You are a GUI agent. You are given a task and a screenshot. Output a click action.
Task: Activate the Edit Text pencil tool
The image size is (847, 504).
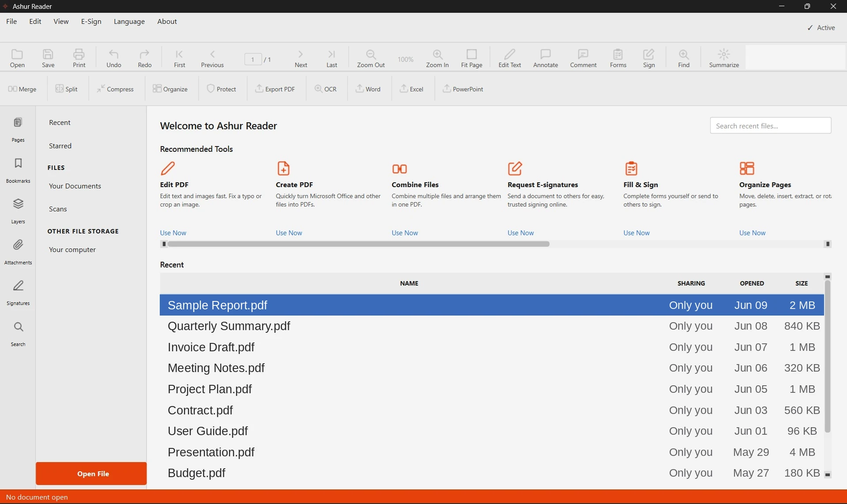tap(509, 58)
